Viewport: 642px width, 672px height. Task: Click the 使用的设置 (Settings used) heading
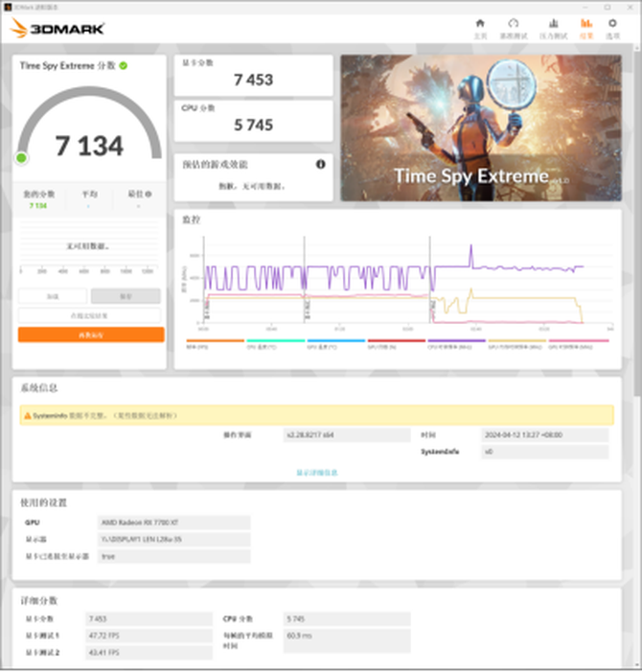(44, 502)
